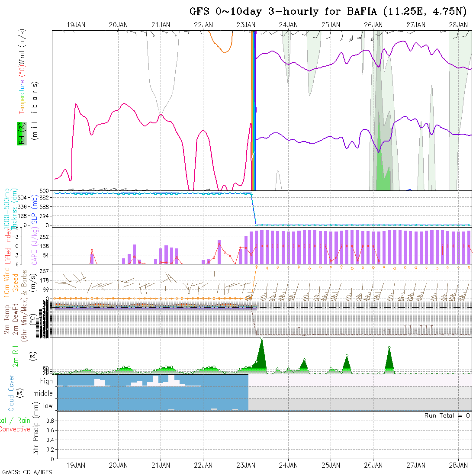Click the green 'RH (%)' legend swatch
The width and height of the screenshot is (476, 476).
22,134
